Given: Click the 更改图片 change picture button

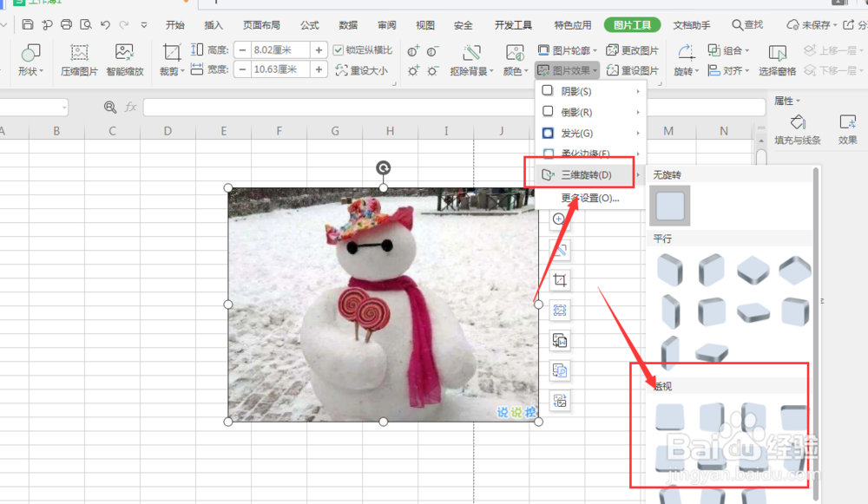Looking at the screenshot, I should (633, 50).
